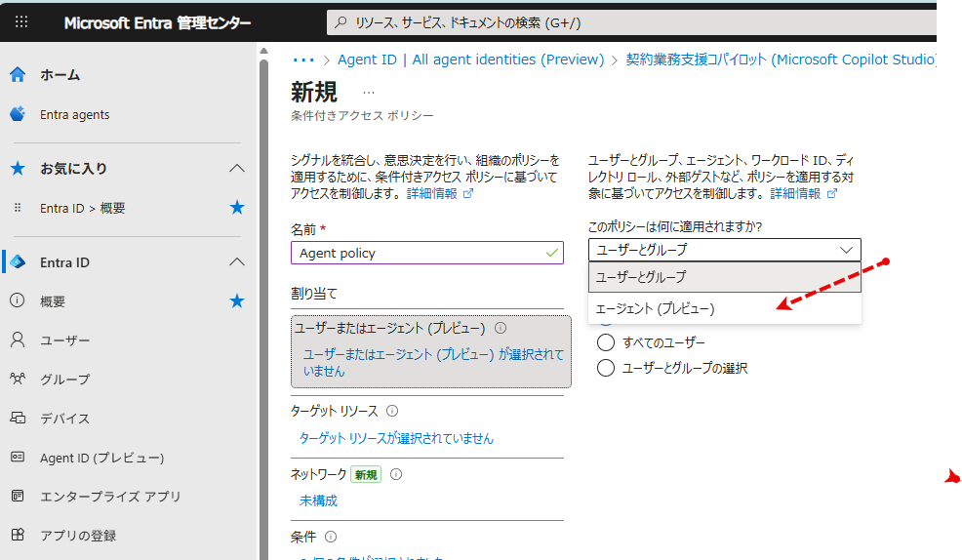Image resolution: width=962 pixels, height=560 pixels.
Task: Click ターゲット リソースが選択されていません link
Action: point(396,438)
